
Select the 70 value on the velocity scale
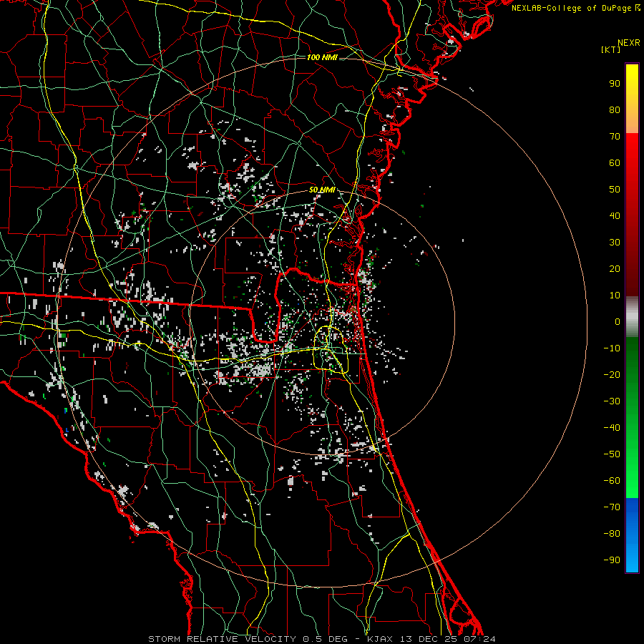tap(615, 137)
